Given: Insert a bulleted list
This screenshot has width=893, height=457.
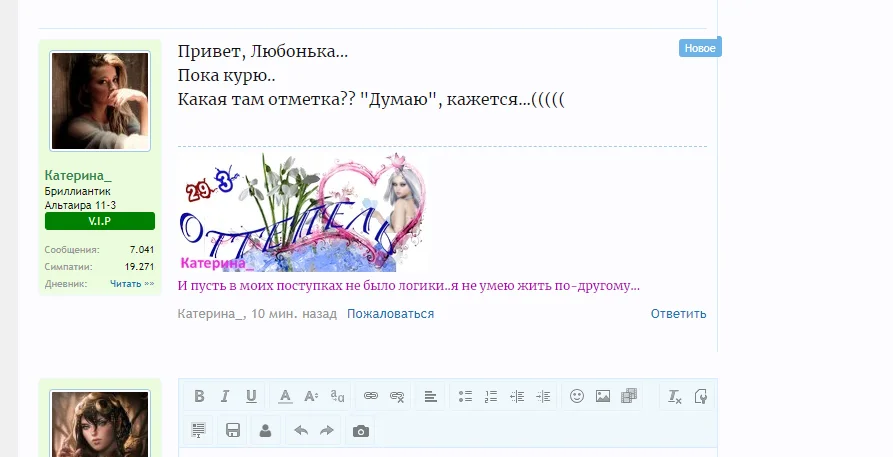Looking at the screenshot, I should [x=465, y=396].
